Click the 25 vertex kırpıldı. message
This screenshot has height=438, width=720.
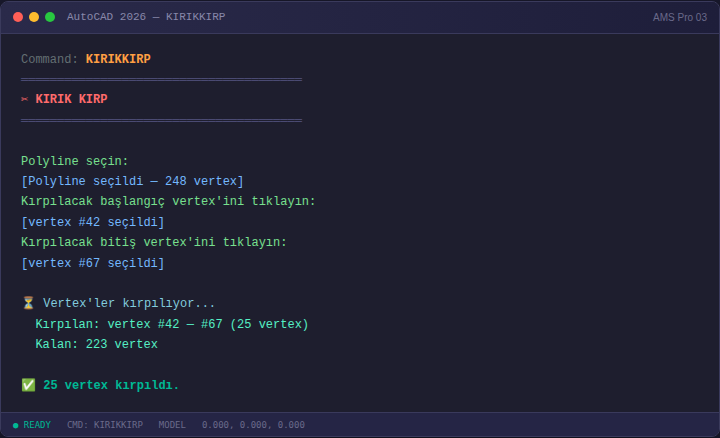pos(111,385)
